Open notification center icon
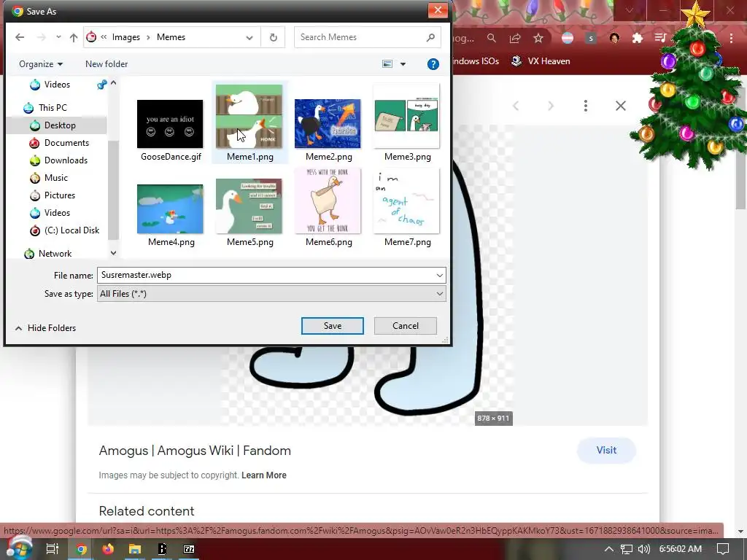The width and height of the screenshot is (747, 560). [723, 549]
